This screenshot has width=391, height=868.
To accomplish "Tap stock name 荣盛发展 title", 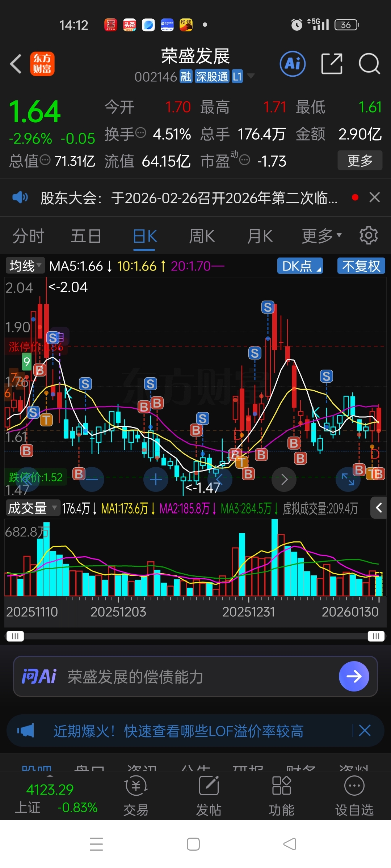I will 195,56.
